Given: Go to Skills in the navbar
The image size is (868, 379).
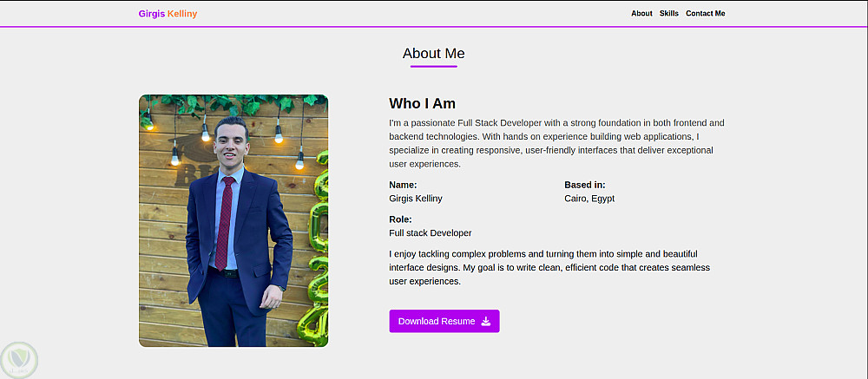Looking at the screenshot, I should point(669,14).
